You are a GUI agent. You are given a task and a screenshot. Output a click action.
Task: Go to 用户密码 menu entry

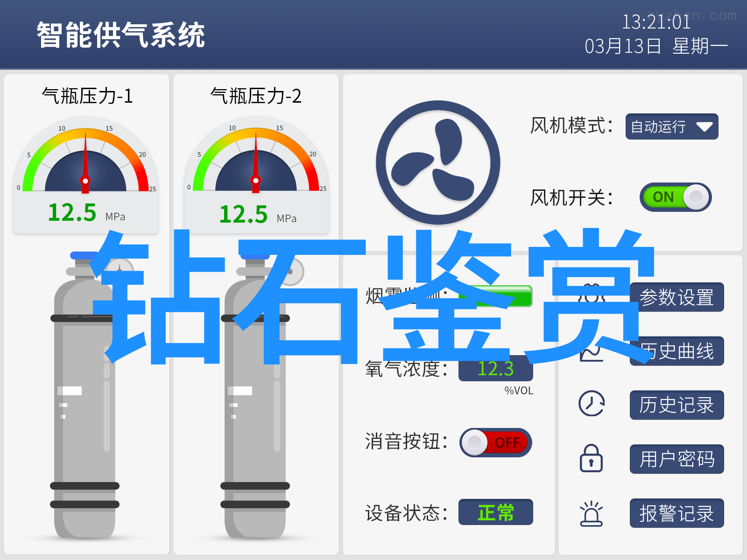677,459
